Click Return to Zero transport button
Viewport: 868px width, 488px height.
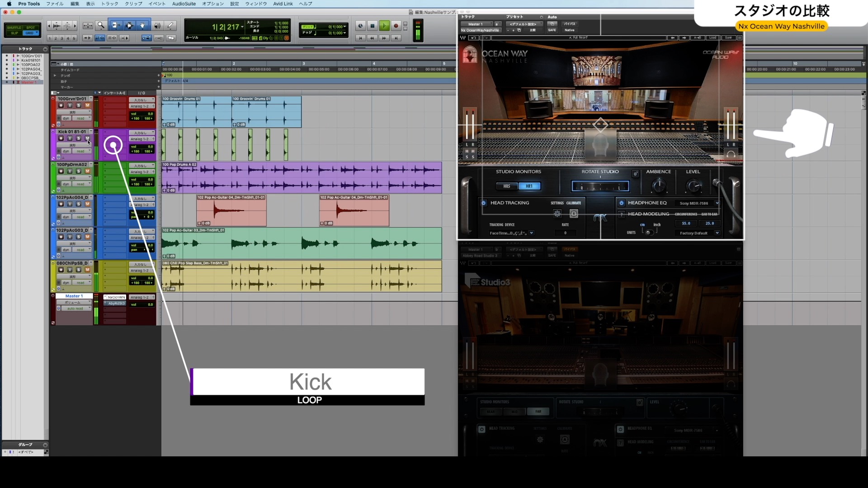[x=360, y=38]
